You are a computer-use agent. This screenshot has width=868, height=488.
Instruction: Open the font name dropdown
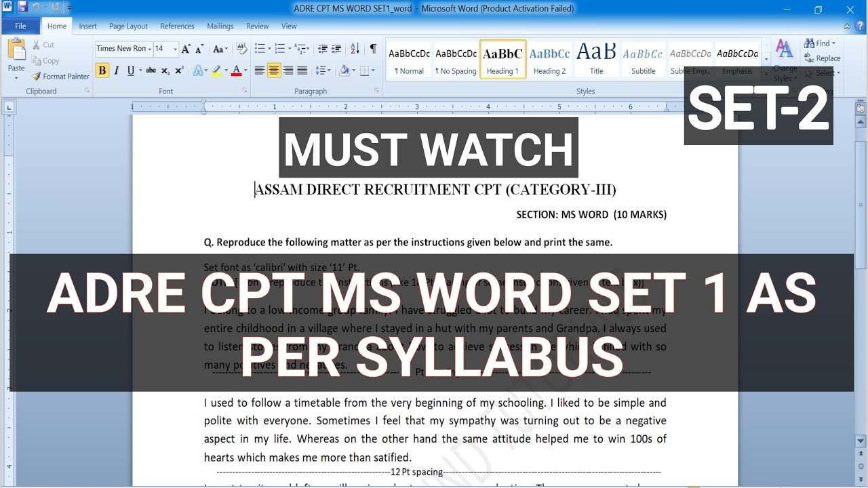[x=149, y=49]
